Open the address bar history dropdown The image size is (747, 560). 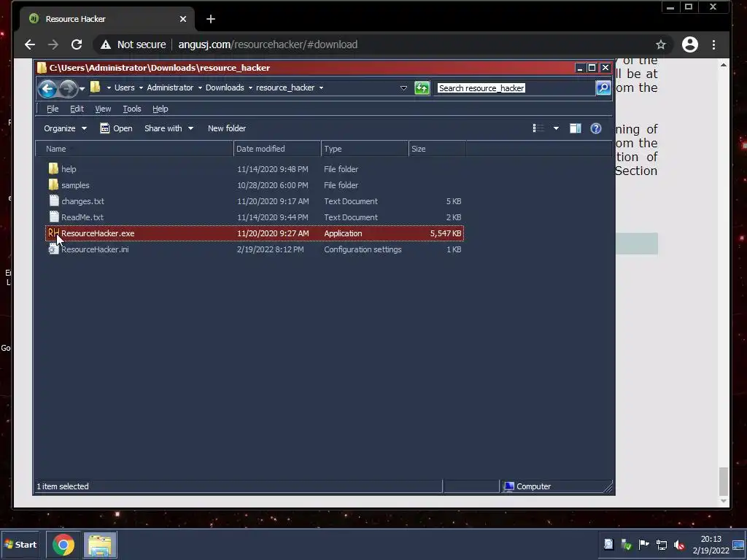pyautogui.click(x=403, y=88)
